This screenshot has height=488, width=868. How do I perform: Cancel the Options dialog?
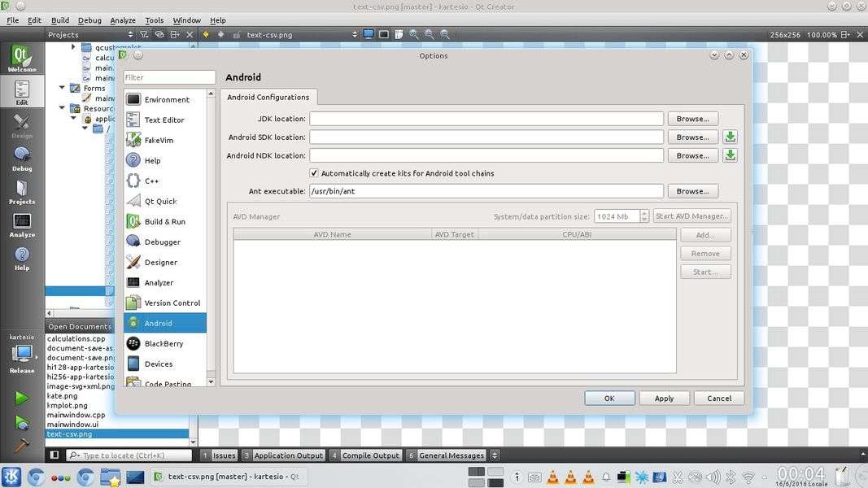719,398
